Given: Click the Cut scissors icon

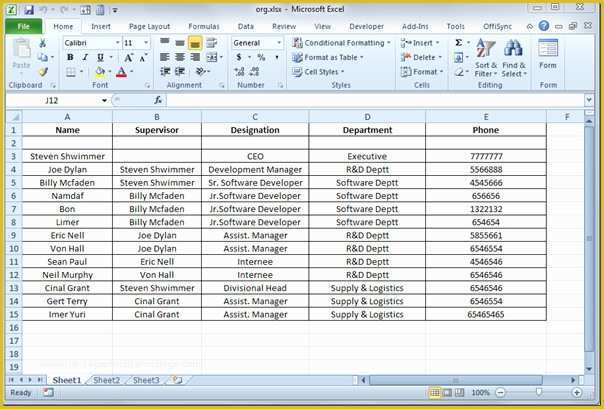Looking at the screenshot, I should point(43,43).
